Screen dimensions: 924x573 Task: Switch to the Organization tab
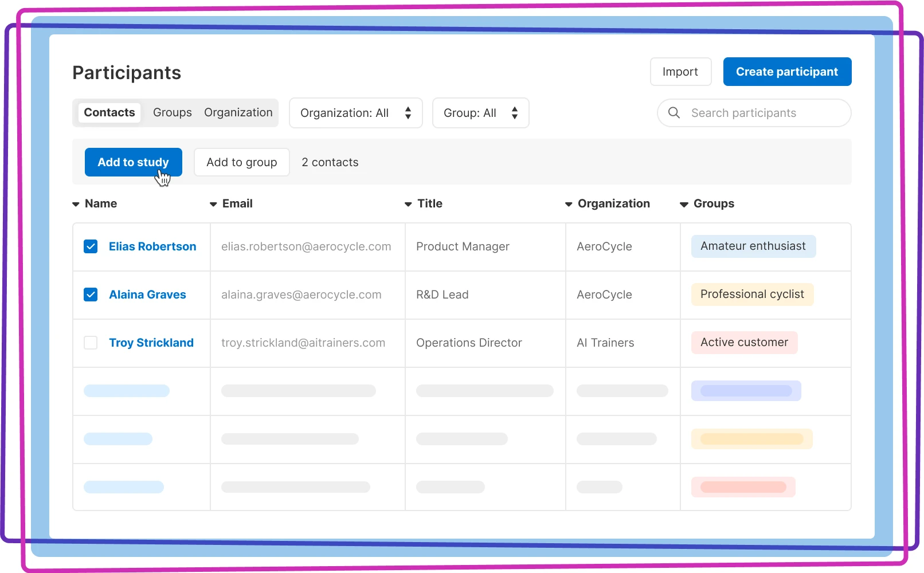(238, 113)
